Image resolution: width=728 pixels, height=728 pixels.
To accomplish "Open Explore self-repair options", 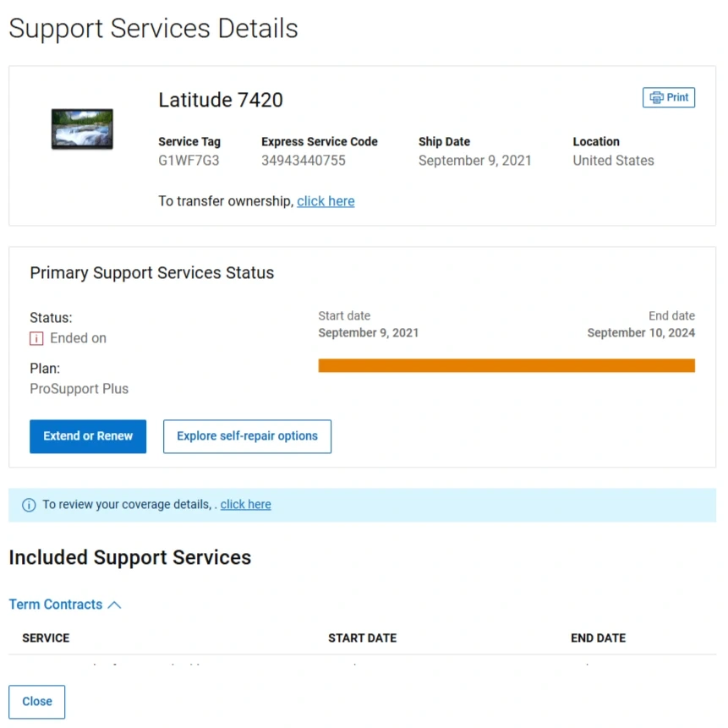I will pos(247,436).
